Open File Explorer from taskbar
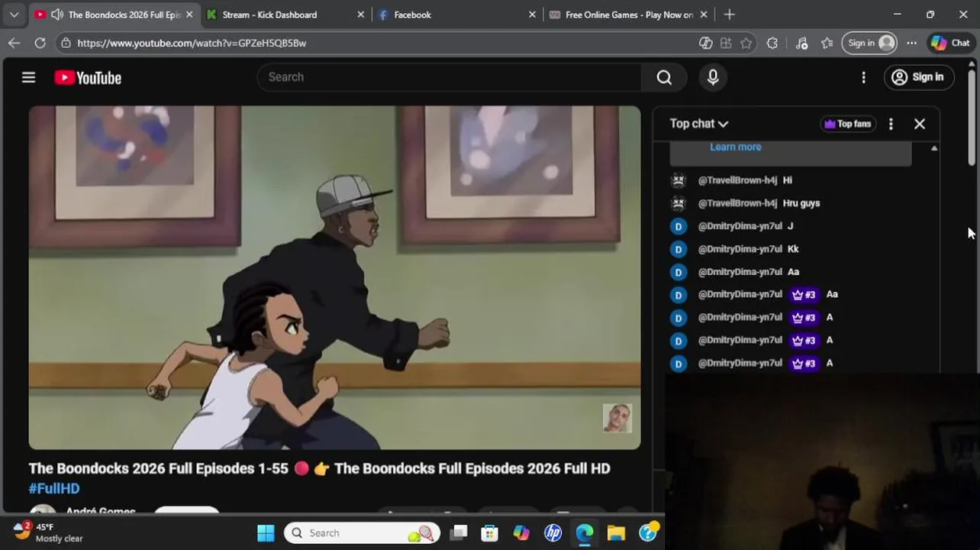The width and height of the screenshot is (980, 550). click(616, 532)
